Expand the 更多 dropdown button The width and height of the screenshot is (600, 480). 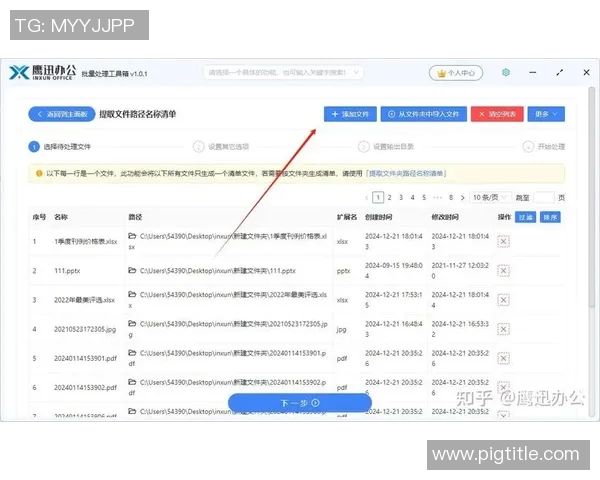point(546,114)
